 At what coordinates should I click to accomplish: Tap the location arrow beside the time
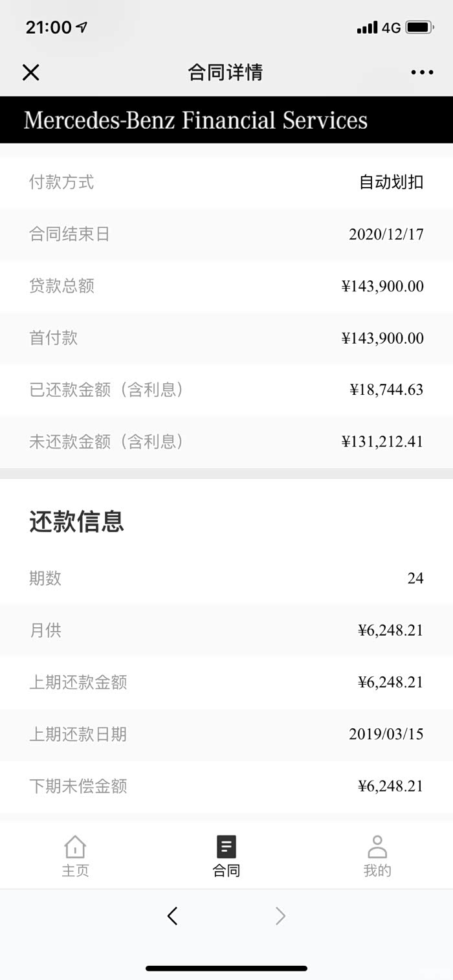tap(82, 27)
